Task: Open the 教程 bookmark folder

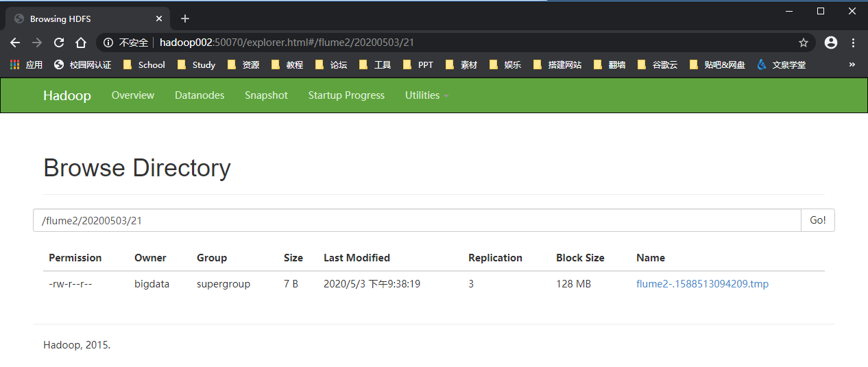Action: (287, 64)
